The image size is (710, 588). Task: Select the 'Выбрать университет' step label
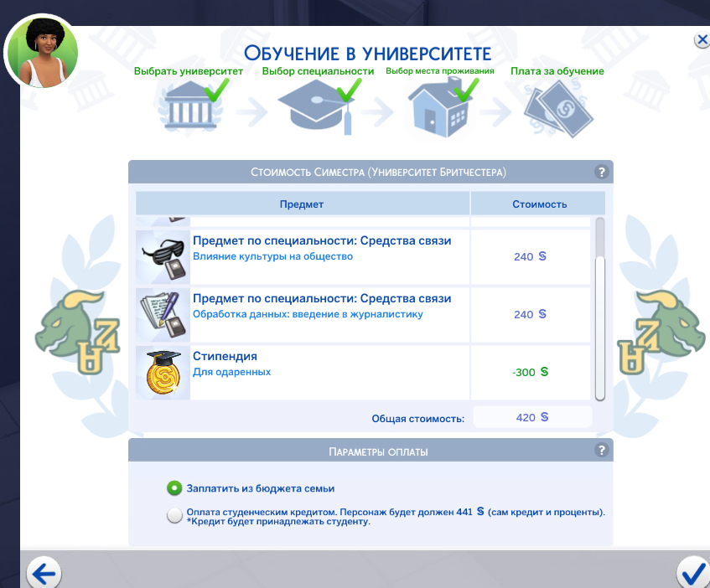click(189, 71)
